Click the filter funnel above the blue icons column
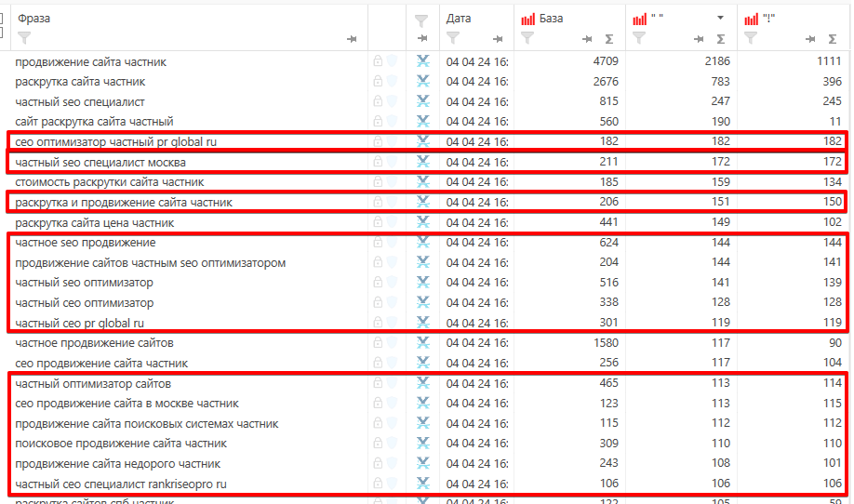This screenshot has height=504, width=854. click(x=421, y=20)
